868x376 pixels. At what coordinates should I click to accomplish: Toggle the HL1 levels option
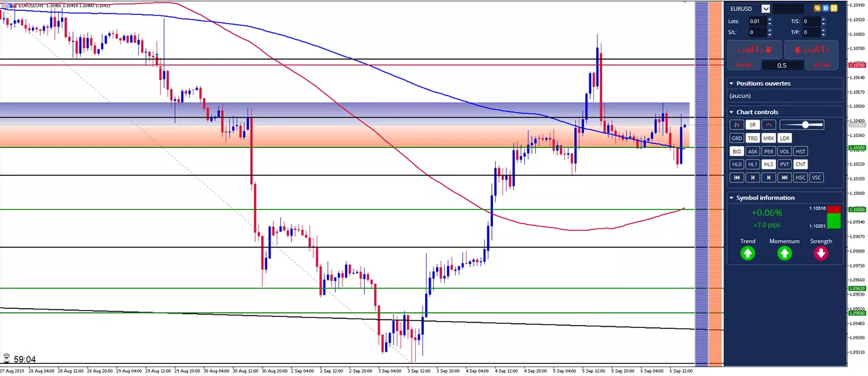pyautogui.click(x=752, y=164)
